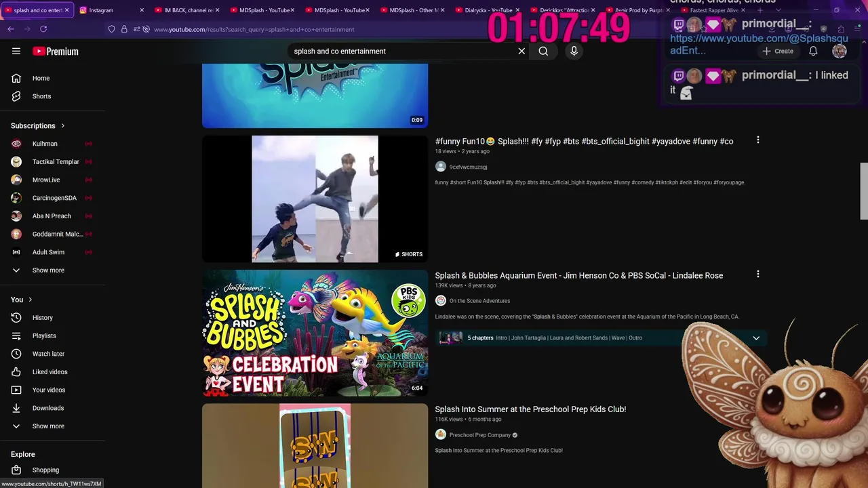Click the address bar lock icon
868x488 pixels.
(x=124, y=29)
